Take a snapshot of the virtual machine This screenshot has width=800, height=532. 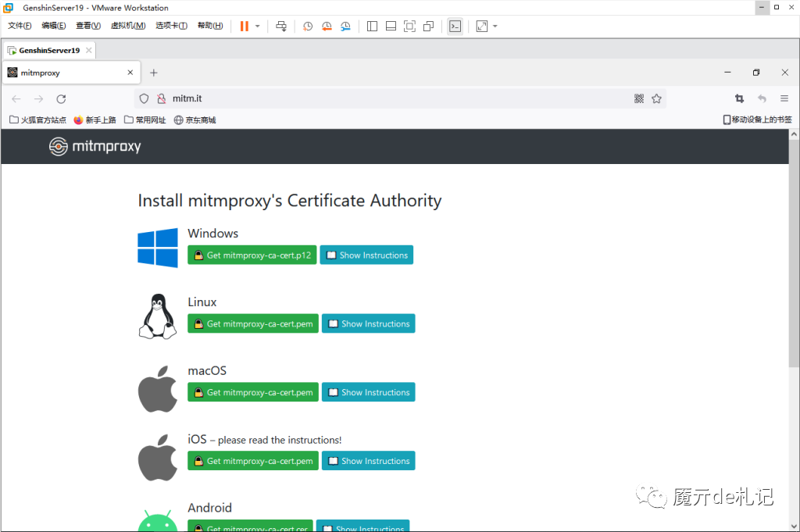point(308,26)
